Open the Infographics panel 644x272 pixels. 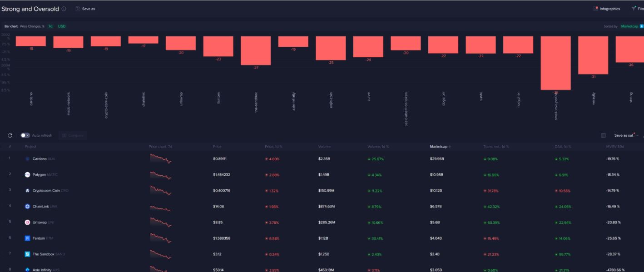[607, 9]
